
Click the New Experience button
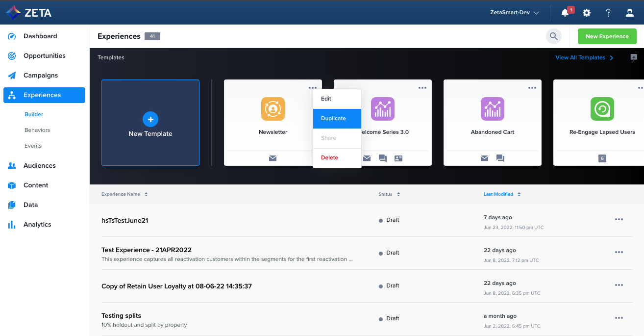607,36
